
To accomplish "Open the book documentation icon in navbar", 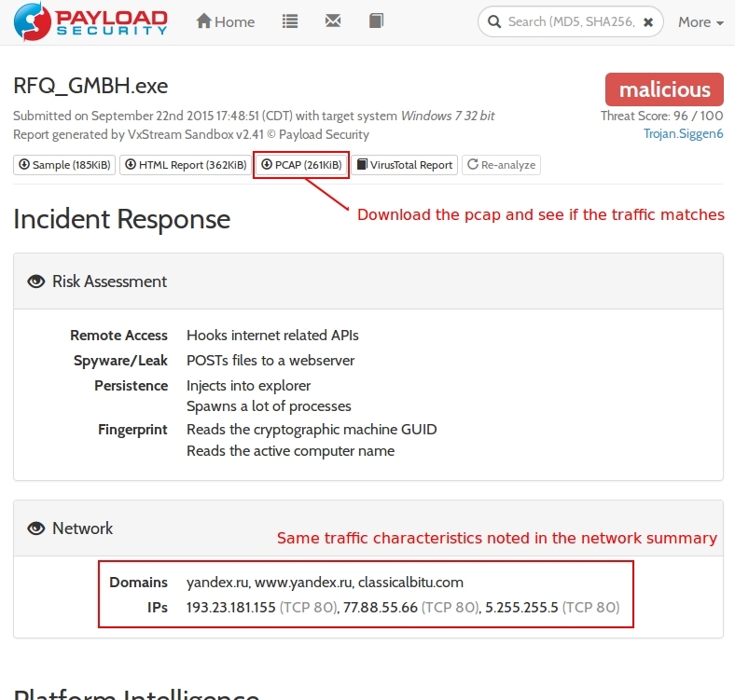I will coord(376,21).
